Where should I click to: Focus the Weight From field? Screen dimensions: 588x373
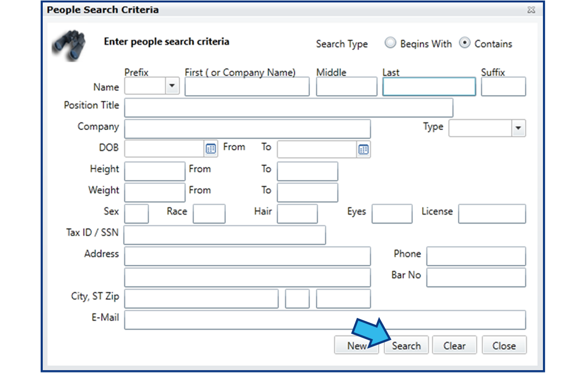pos(155,192)
